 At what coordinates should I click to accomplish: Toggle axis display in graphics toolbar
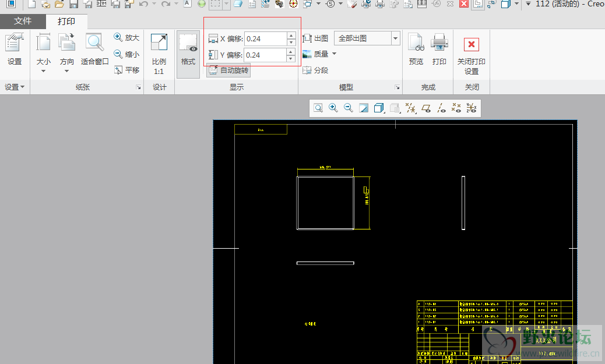click(x=441, y=108)
